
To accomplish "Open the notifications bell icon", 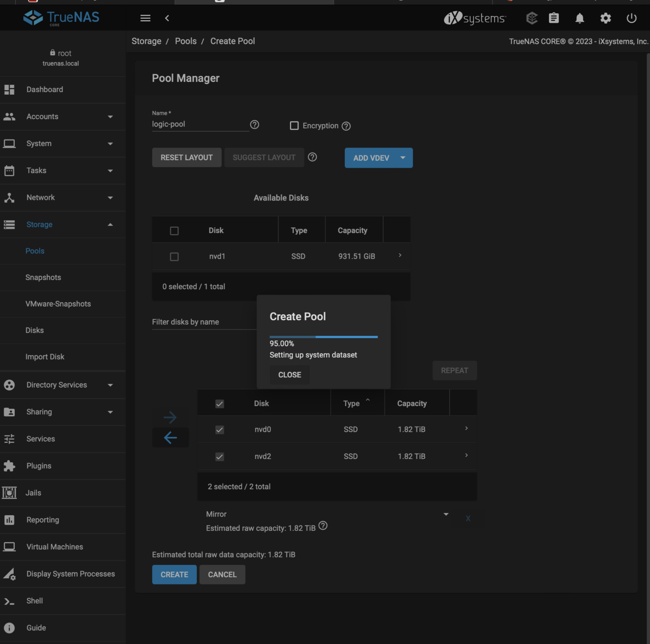I will click(580, 18).
